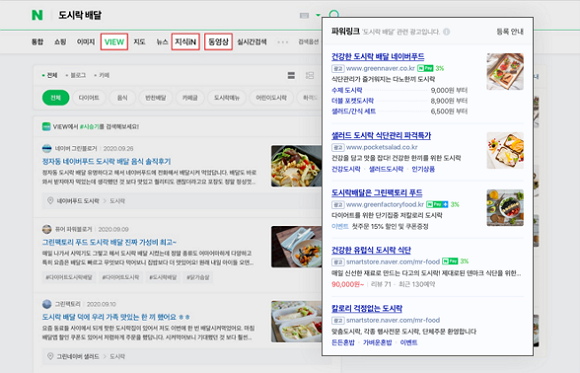Toggle the green 전체 topic chip

(x=55, y=98)
